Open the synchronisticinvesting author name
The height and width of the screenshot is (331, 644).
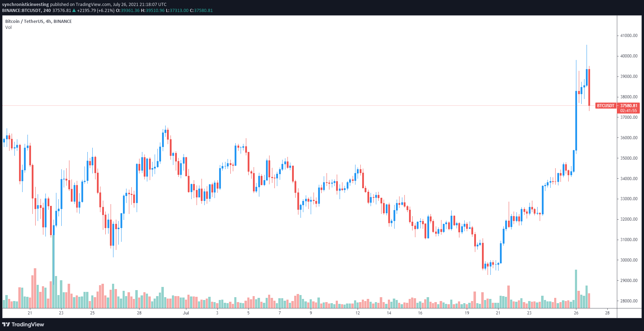pyautogui.click(x=25, y=5)
